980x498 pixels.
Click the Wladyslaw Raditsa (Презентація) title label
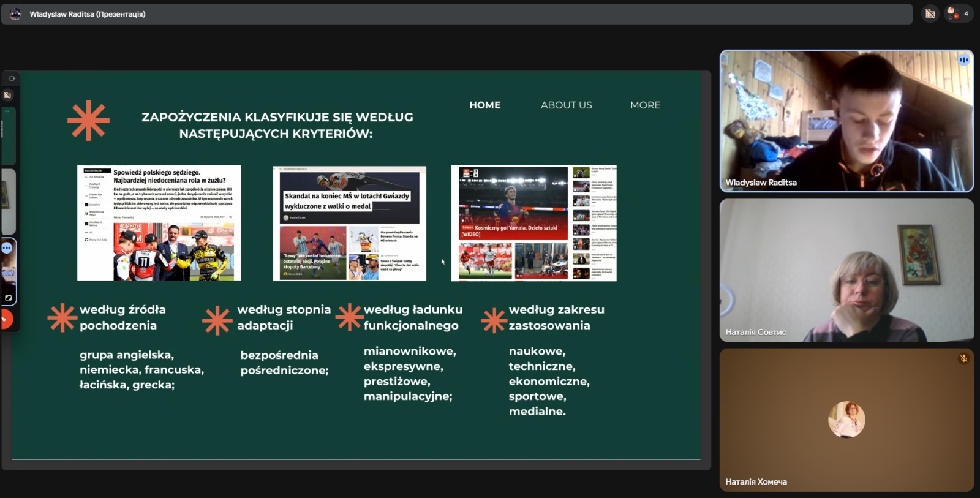[x=88, y=14]
